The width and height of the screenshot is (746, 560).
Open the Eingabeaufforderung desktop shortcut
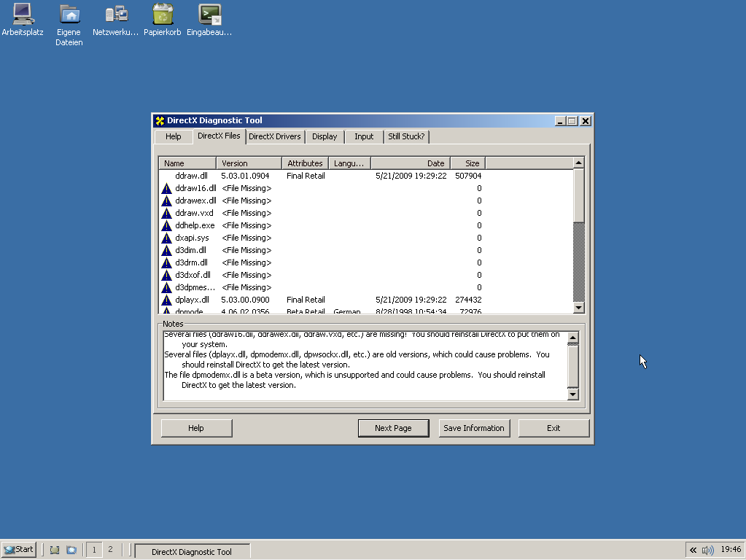point(209,15)
